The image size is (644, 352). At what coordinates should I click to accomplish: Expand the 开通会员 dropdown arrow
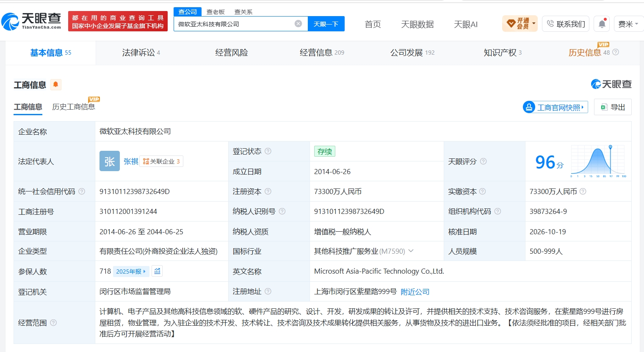[x=533, y=24]
